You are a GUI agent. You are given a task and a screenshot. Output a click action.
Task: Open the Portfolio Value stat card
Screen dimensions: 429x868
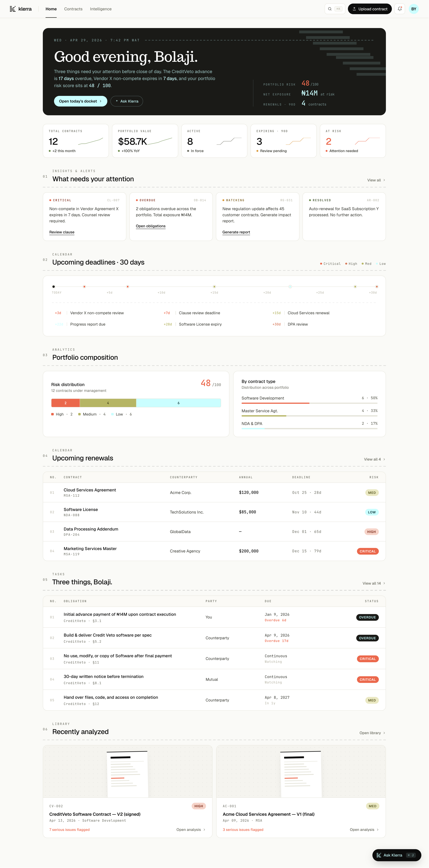coord(145,141)
